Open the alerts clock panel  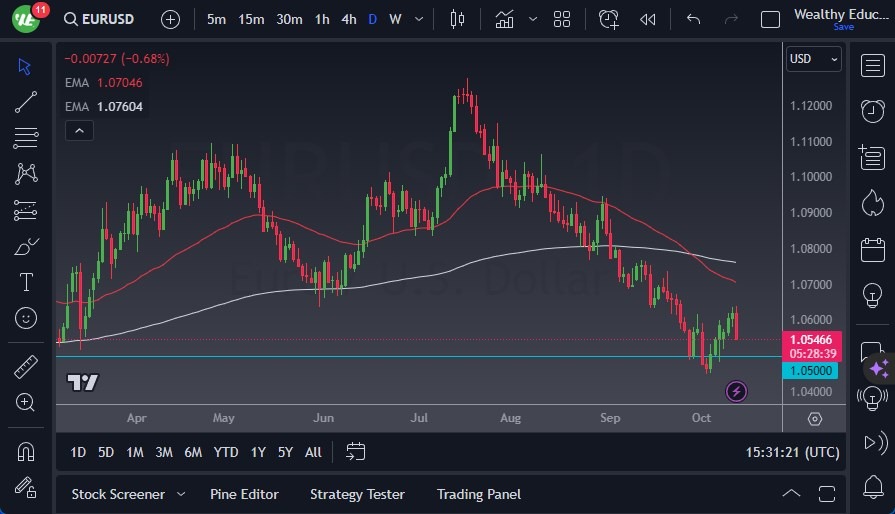click(872, 110)
